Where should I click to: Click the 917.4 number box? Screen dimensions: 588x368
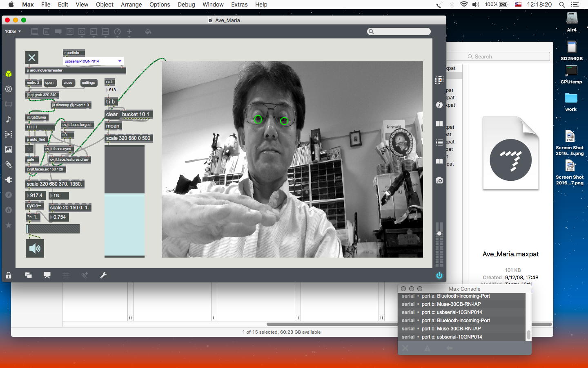coord(35,195)
